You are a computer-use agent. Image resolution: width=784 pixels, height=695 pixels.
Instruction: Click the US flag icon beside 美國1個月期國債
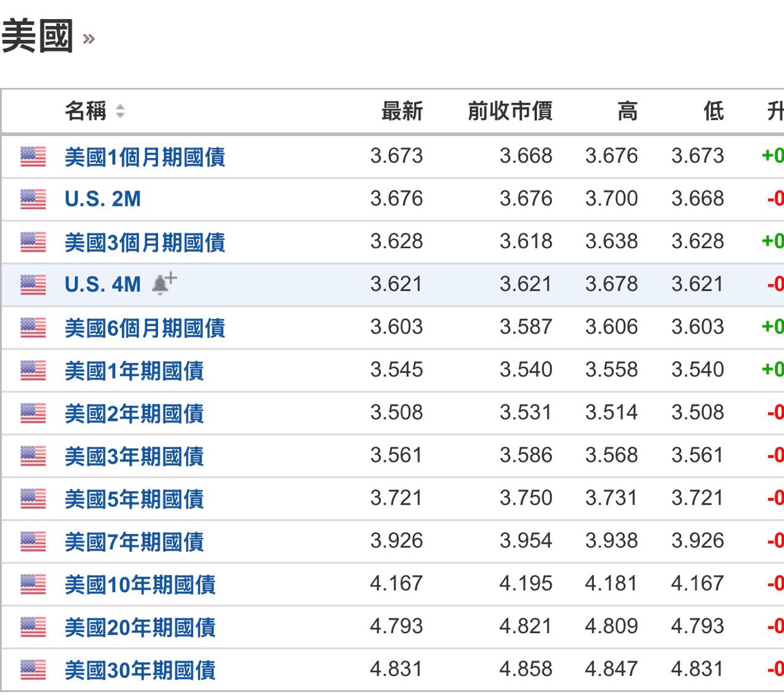point(33,157)
